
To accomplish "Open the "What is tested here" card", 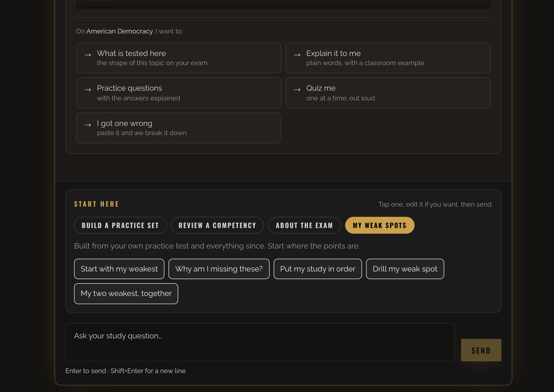I will point(178,58).
